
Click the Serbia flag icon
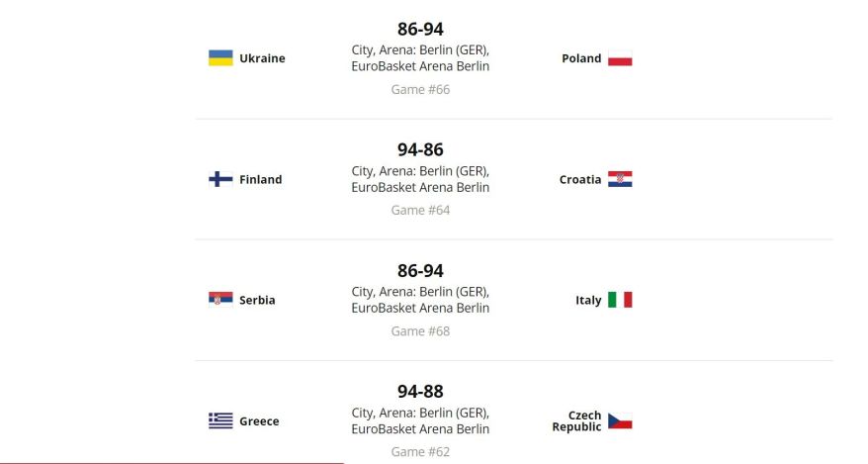click(220, 300)
